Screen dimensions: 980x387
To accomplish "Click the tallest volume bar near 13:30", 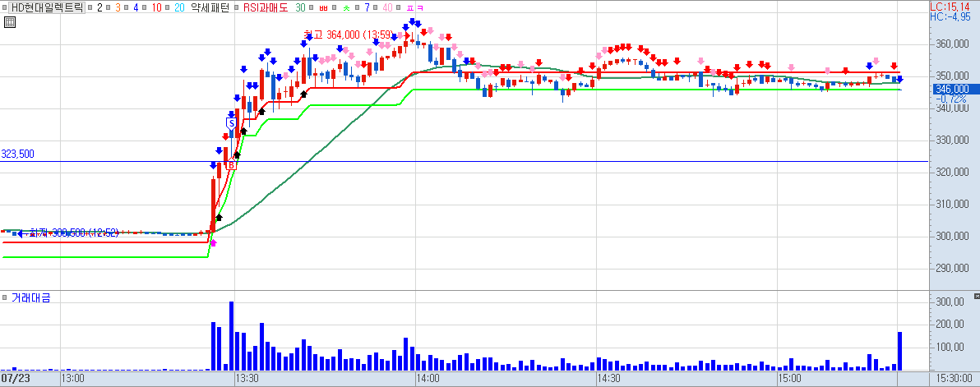I will point(231,336).
